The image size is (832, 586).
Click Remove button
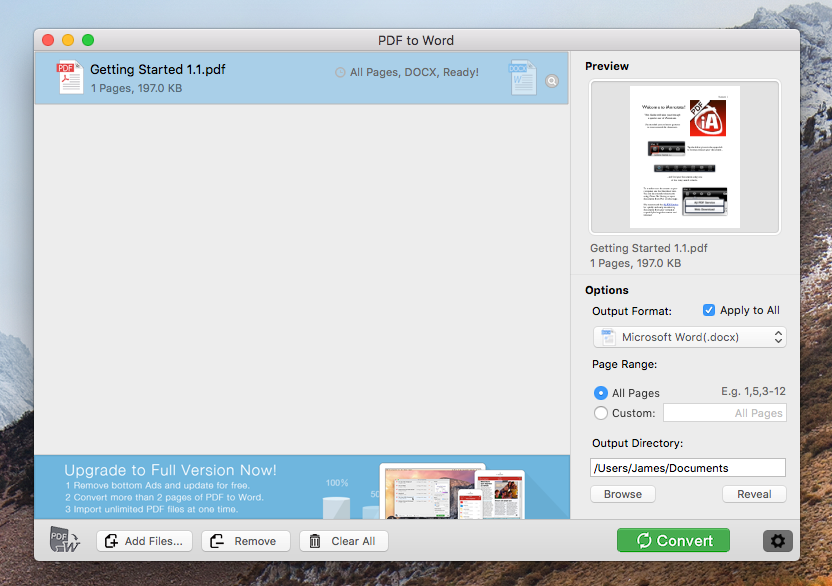pyautogui.click(x=246, y=541)
